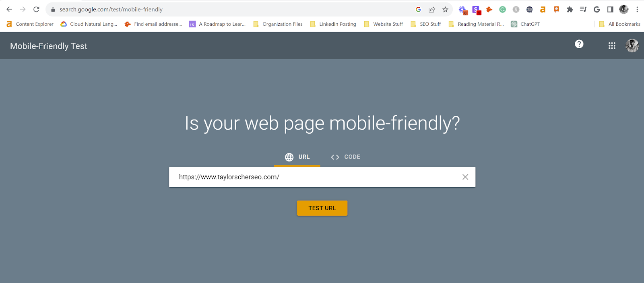
Task: Open Reading Material R... bookmark folder
Action: 476,24
